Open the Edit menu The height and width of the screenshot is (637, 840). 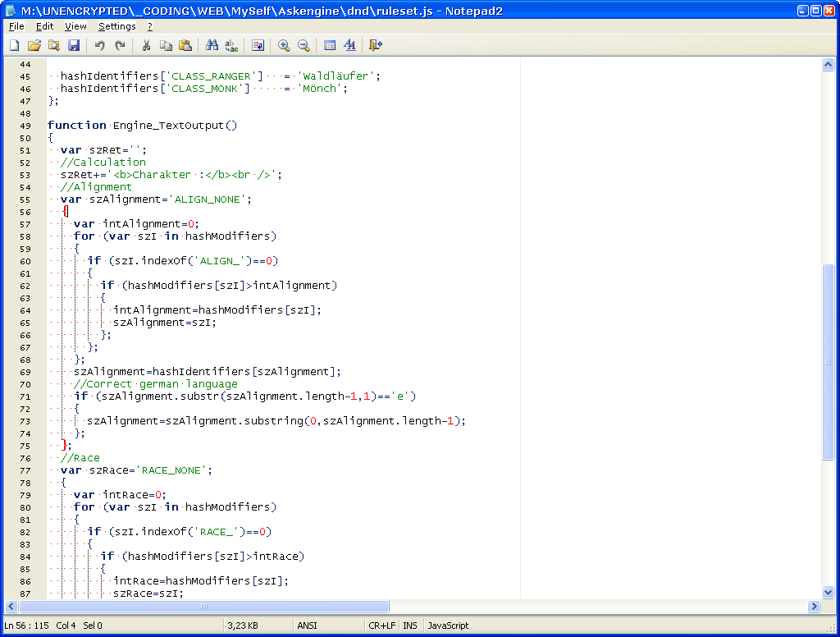pos(44,26)
